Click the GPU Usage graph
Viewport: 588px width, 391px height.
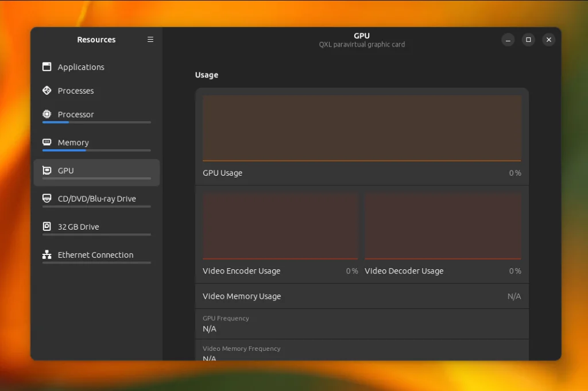pos(362,128)
